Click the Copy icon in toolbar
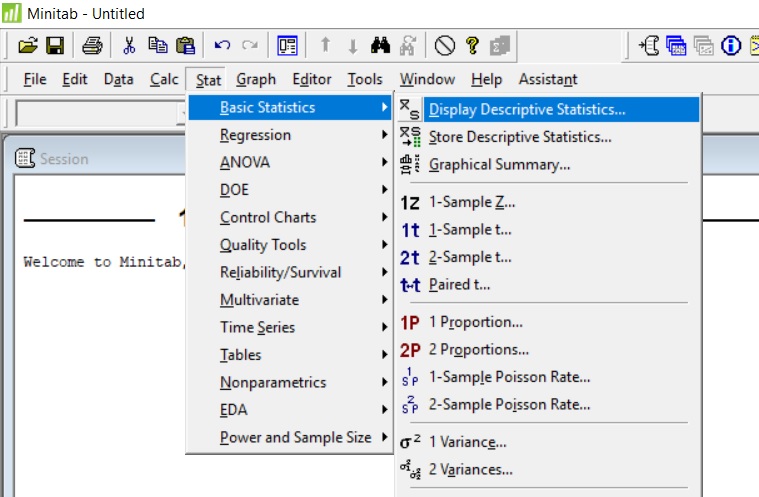 158,45
